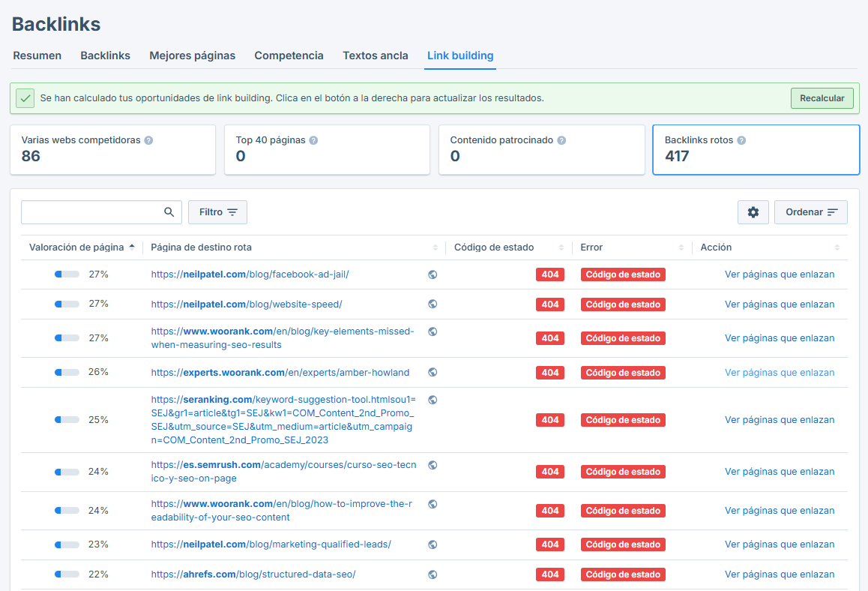Open the Resumen tab
Screen dimensions: 868x591
37,55
